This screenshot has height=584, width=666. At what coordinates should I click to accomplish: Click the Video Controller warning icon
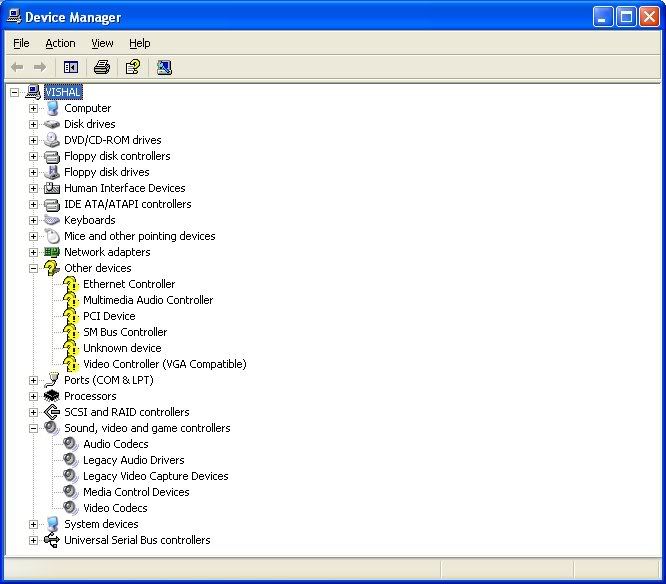pyautogui.click(x=71, y=364)
